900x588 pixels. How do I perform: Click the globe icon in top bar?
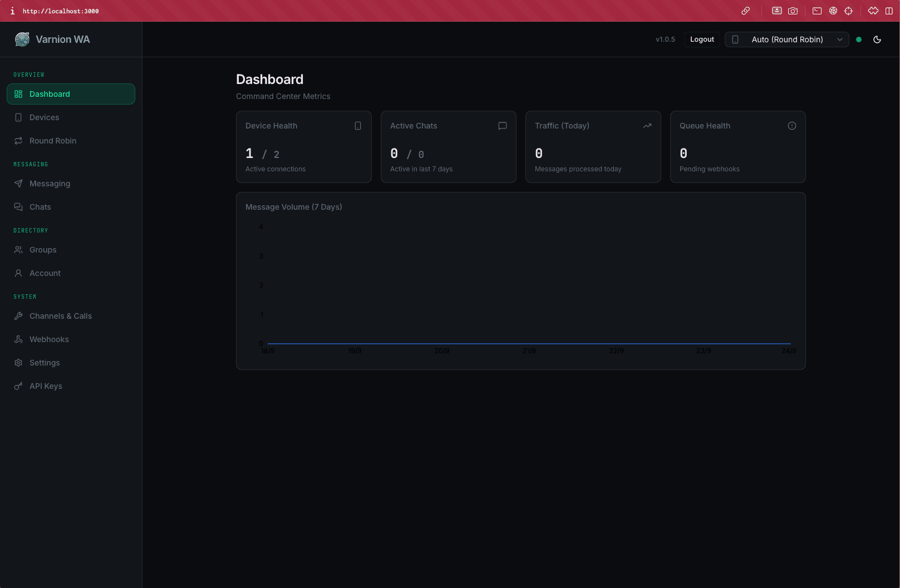(833, 11)
